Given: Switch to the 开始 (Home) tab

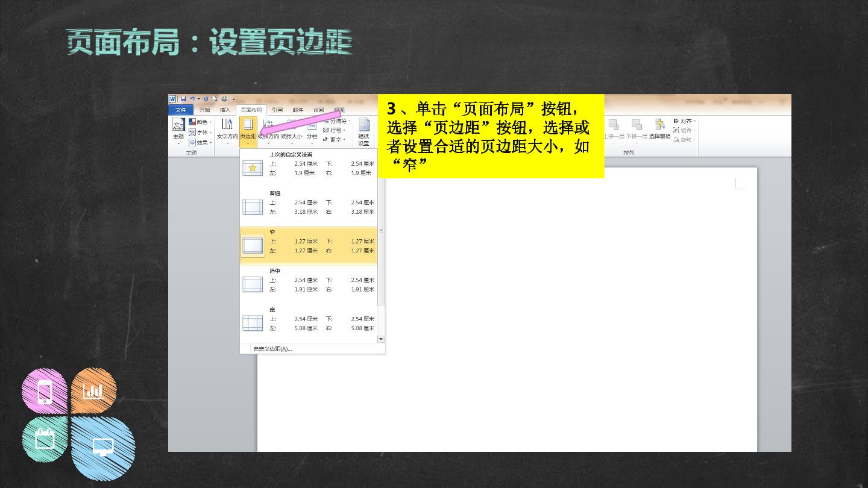Looking at the screenshot, I should (x=205, y=110).
